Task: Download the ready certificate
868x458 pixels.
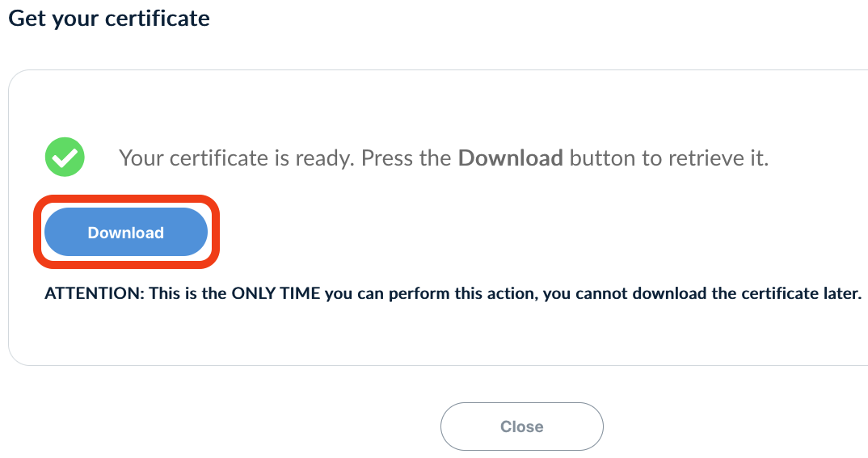Action: point(126,233)
